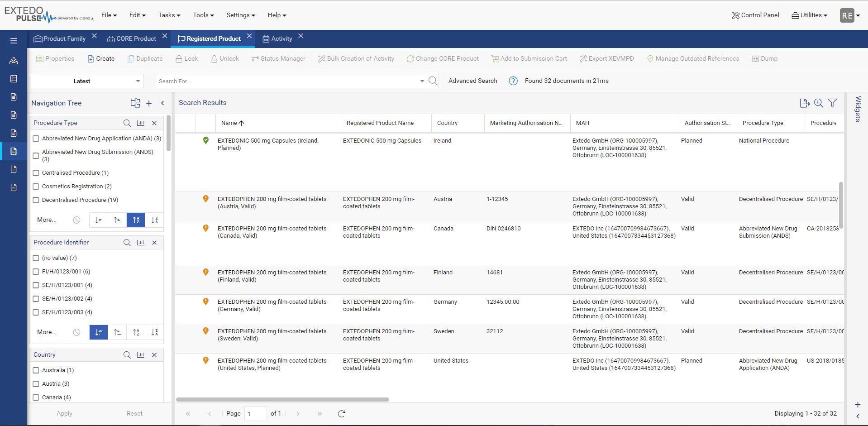This screenshot has height=426, width=868.
Task: Click the bar chart icon in Procedure Type panel
Action: pyautogui.click(x=140, y=123)
